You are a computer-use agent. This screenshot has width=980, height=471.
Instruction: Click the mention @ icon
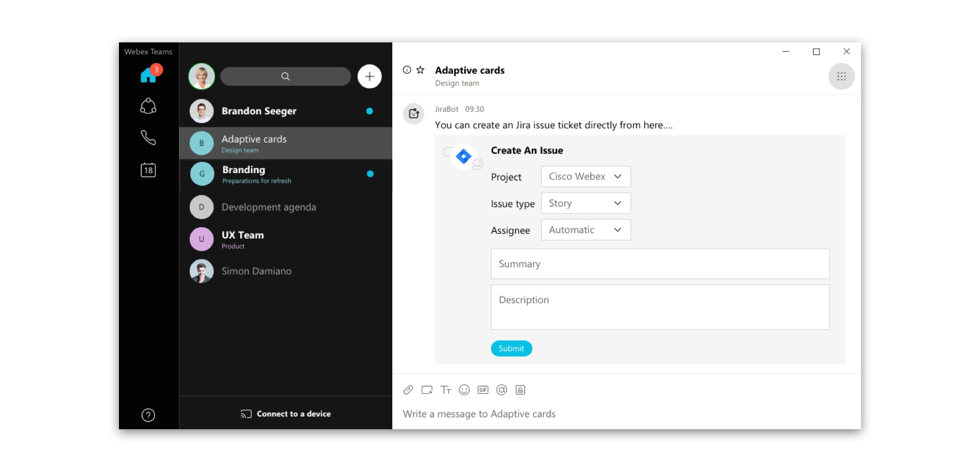point(502,390)
